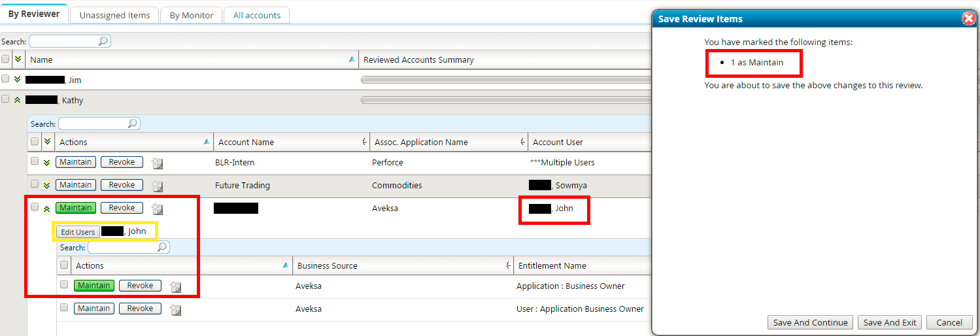980x336 pixels.
Task: Close the Save Review Items dialog
Action: [969, 19]
